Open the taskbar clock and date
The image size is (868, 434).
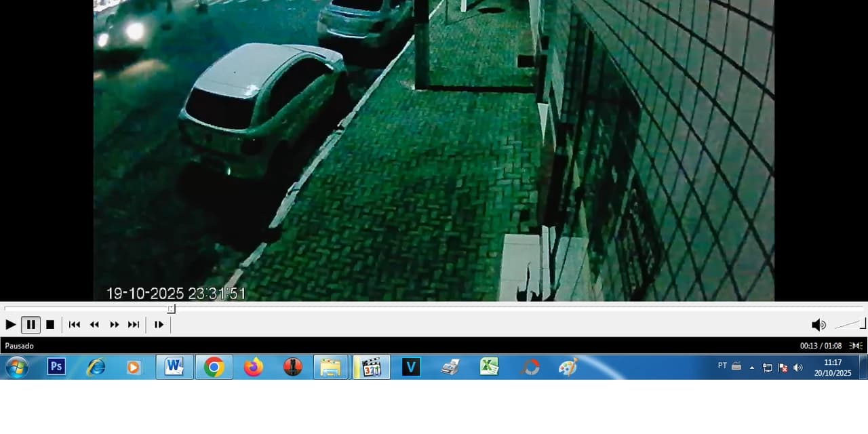tap(833, 368)
